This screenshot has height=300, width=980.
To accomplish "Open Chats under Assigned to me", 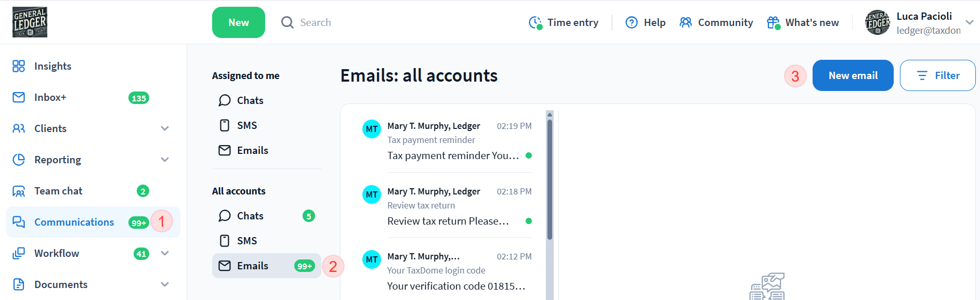I will [250, 100].
